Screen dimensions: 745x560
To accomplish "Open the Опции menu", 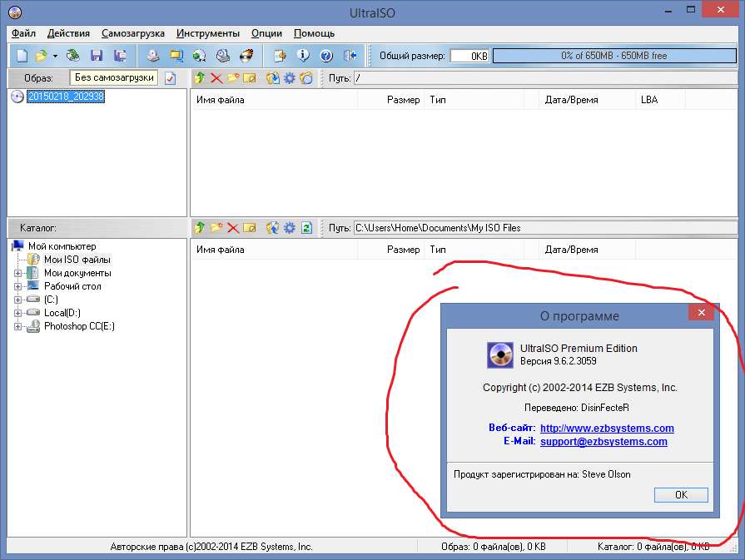I will [266, 34].
